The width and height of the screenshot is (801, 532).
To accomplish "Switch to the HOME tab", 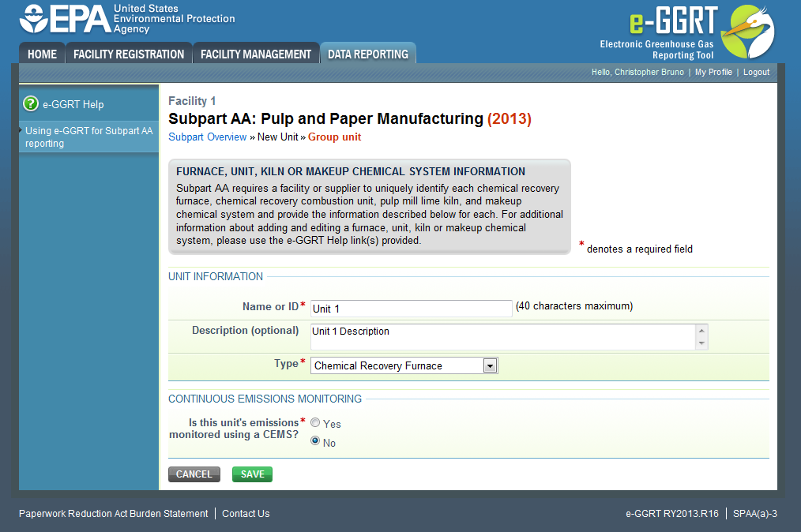I will (41, 54).
